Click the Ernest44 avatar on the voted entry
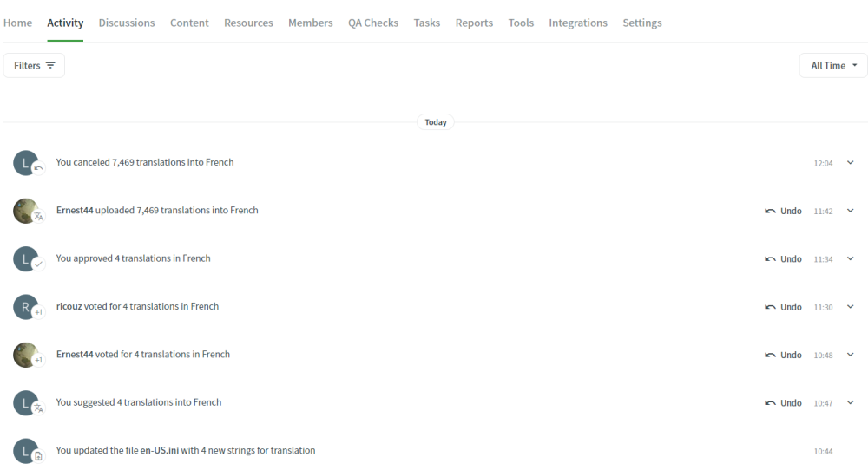This screenshot has width=868, height=470. tap(25, 355)
